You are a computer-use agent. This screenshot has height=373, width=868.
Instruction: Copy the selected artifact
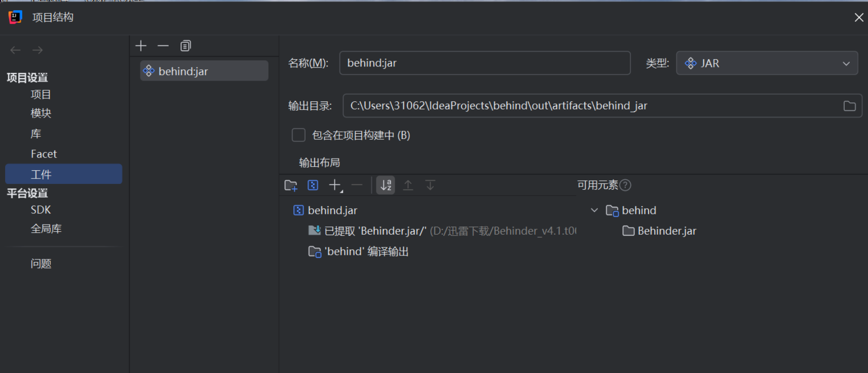[185, 46]
